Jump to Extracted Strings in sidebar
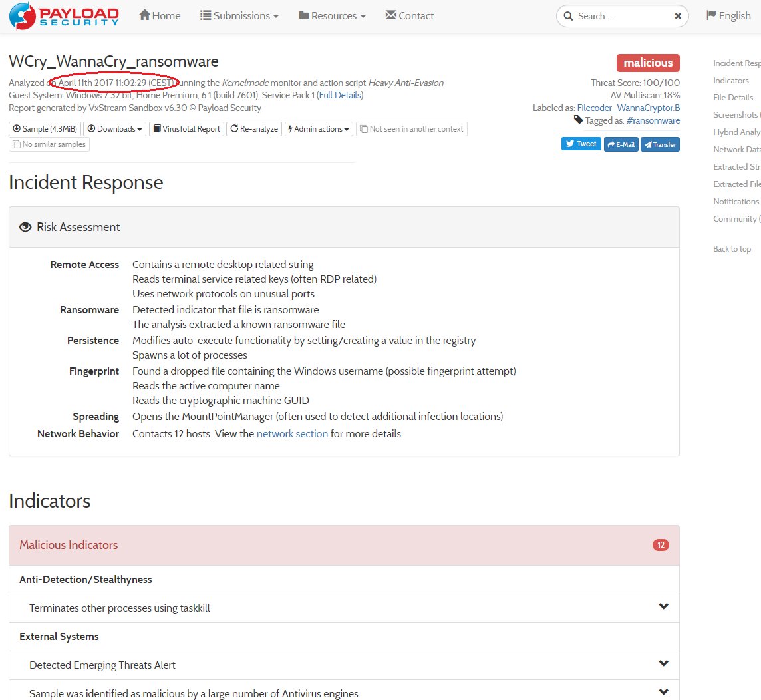 tap(737, 167)
